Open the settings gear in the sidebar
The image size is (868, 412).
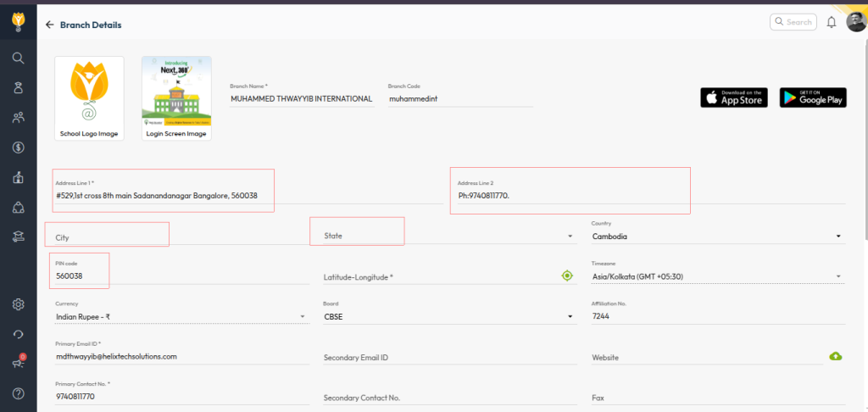(18, 304)
